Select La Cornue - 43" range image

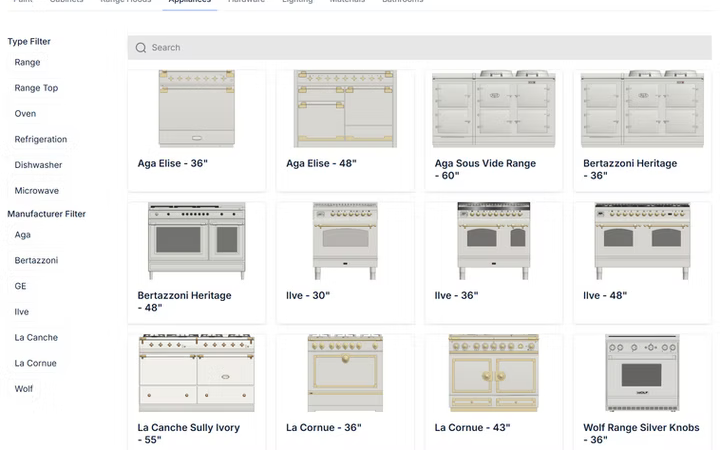pyautogui.click(x=493, y=373)
